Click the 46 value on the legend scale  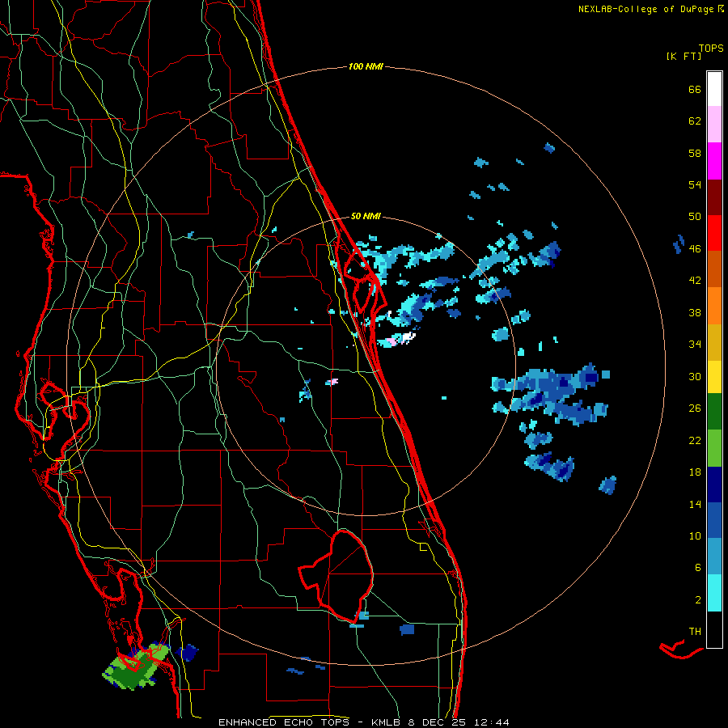click(x=695, y=249)
